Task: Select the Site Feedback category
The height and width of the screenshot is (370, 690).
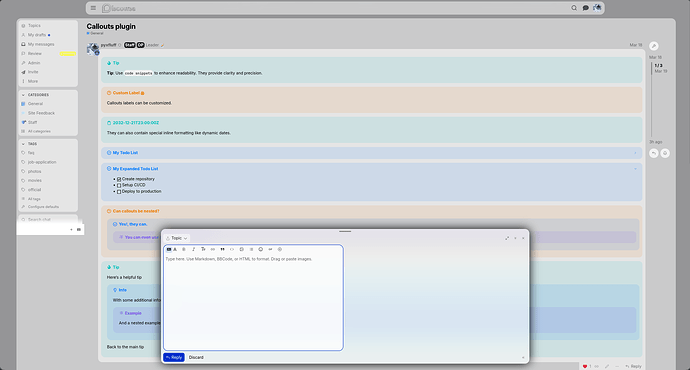Action: pyautogui.click(x=41, y=113)
